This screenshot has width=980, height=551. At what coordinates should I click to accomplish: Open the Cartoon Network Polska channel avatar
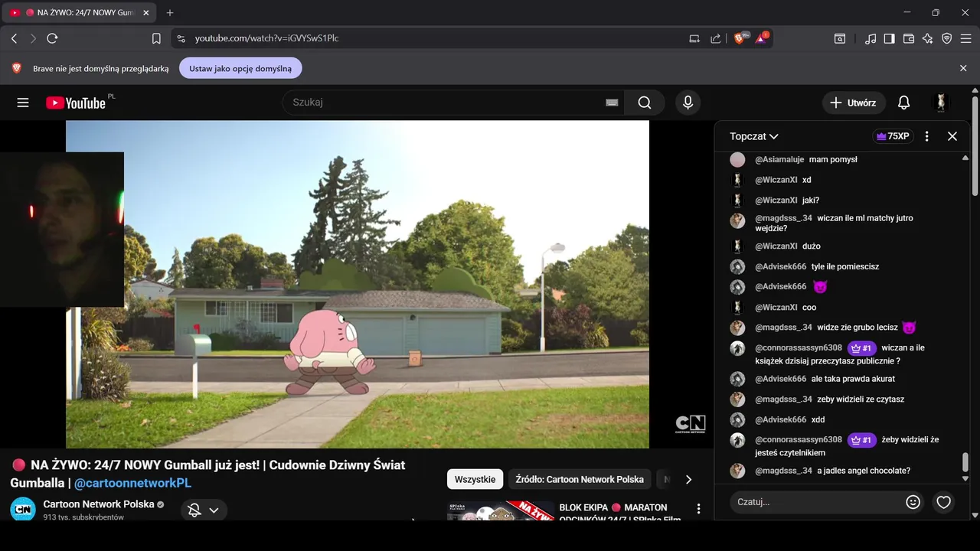[x=23, y=509]
